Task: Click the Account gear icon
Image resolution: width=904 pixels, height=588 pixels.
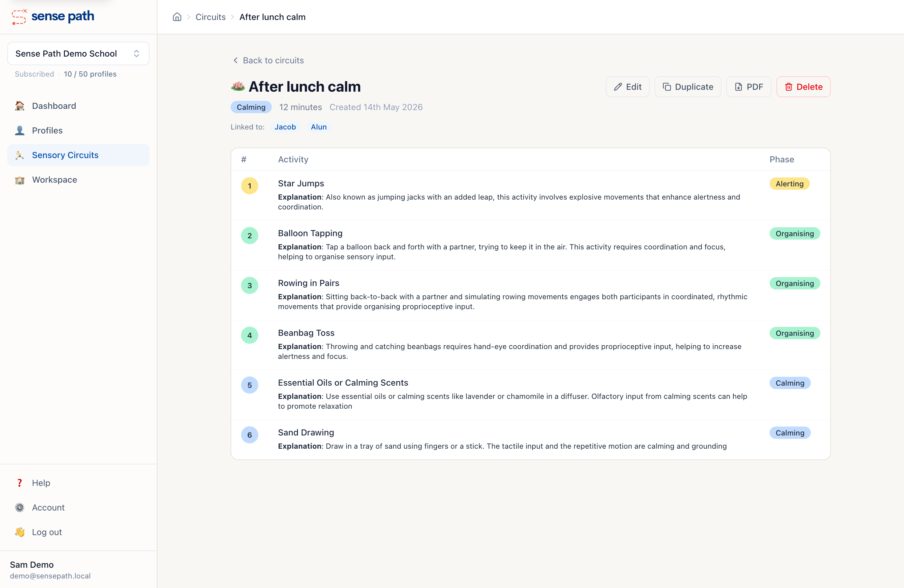Action: tap(20, 507)
